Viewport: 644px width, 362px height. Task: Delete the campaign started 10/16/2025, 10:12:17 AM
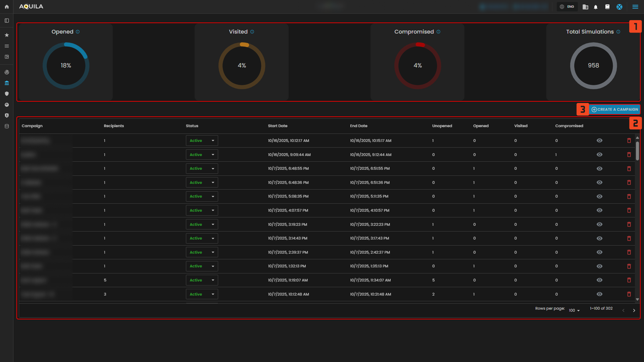click(x=629, y=141)
